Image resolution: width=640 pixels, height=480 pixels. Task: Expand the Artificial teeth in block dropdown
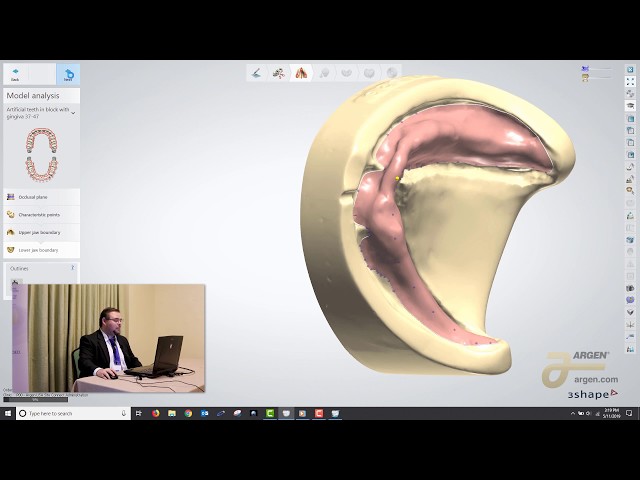(73, 113)
